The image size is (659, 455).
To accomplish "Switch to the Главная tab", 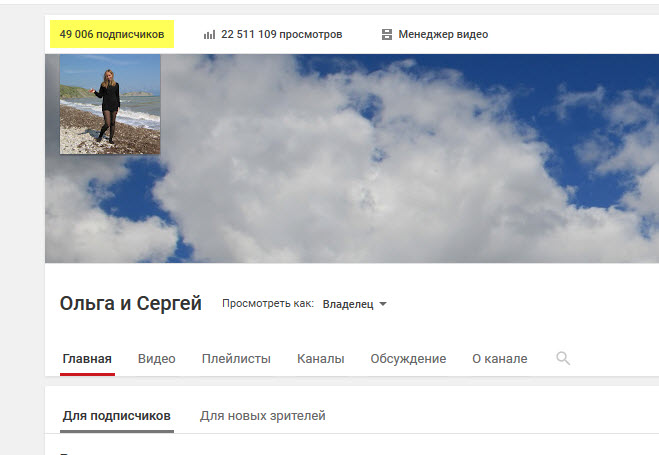I will click(x=87, y=359).
